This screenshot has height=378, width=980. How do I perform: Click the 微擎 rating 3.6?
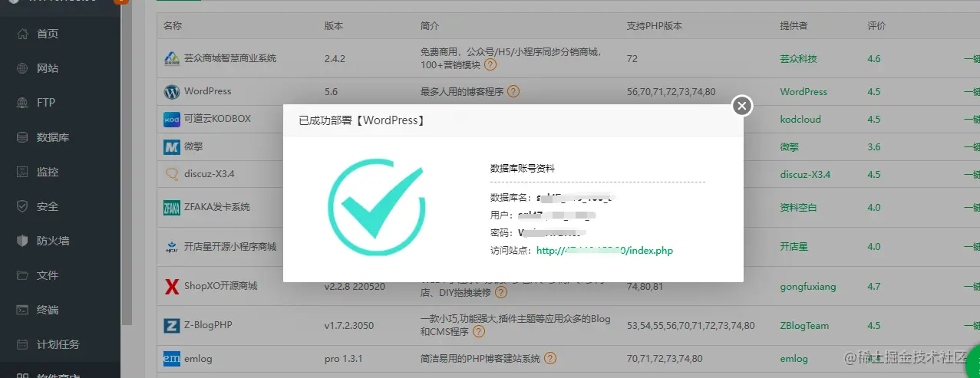873,146
